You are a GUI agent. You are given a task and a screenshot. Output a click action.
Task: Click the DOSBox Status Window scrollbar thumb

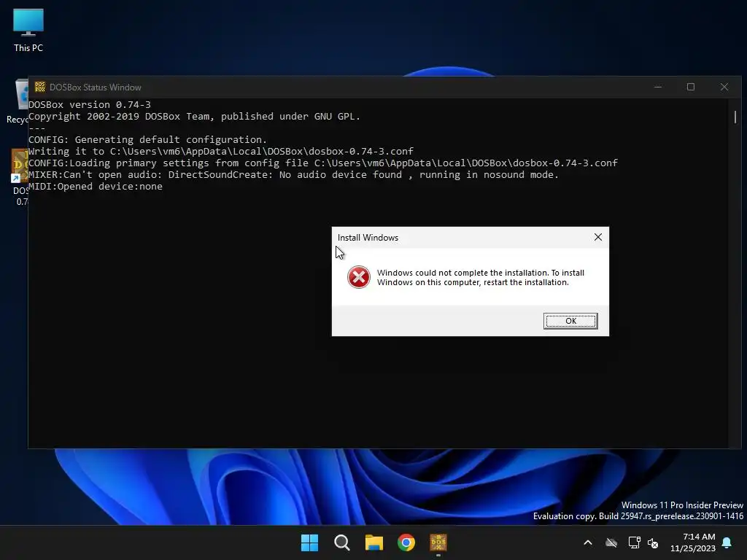[x=735, y=117]
